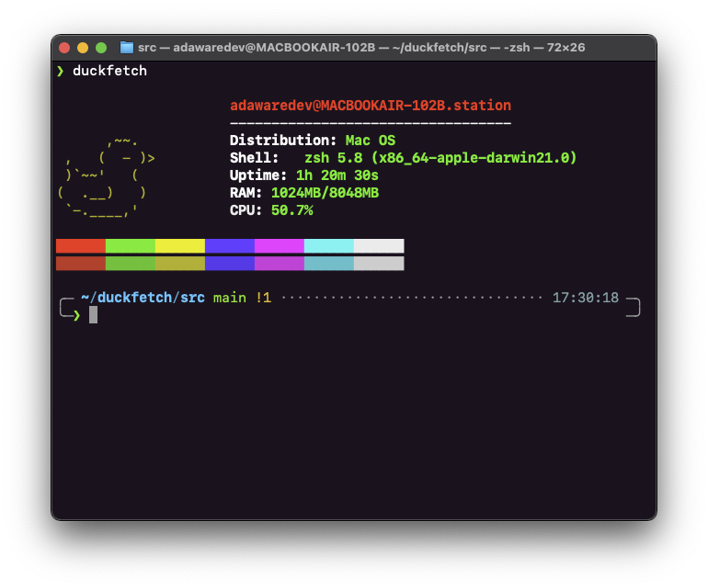This screenshot has height=588, width=708.
Task: Click the green zoom window button
Action: point(101,48)
